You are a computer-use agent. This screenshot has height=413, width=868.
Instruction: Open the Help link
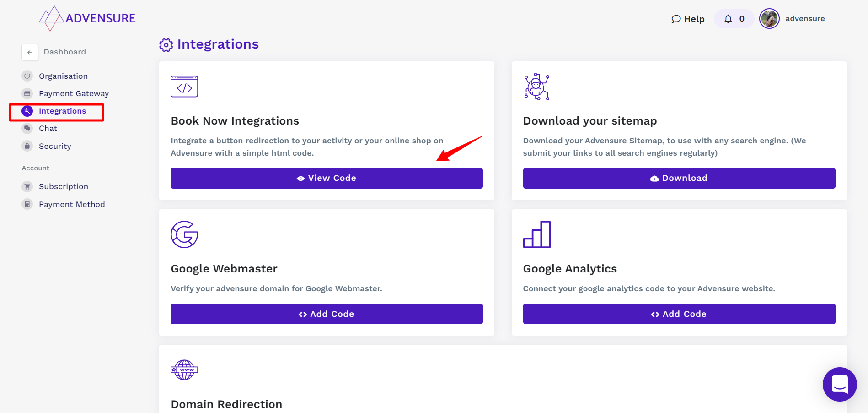688,19
